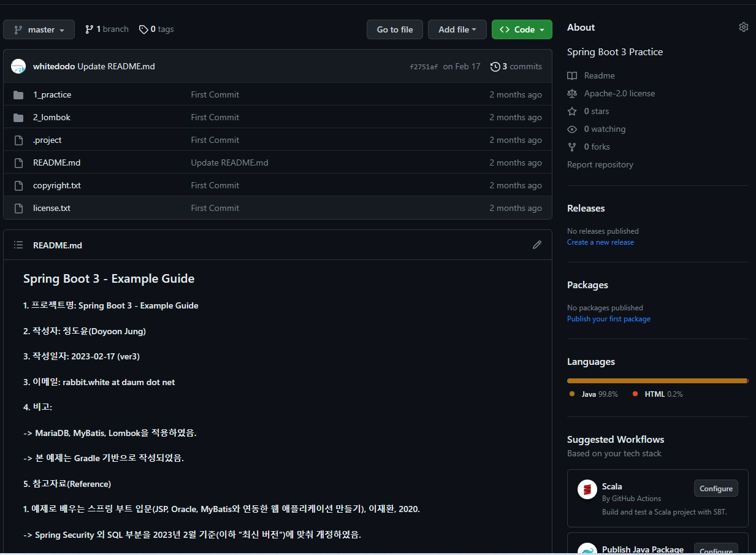The image size is (756, 555).
Task: Click the eye icon beside watching
Action: (x=572, y=129)
